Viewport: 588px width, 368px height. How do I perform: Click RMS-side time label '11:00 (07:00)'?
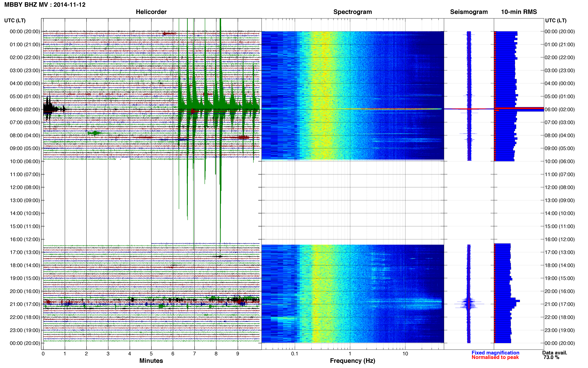click(560, 174)
